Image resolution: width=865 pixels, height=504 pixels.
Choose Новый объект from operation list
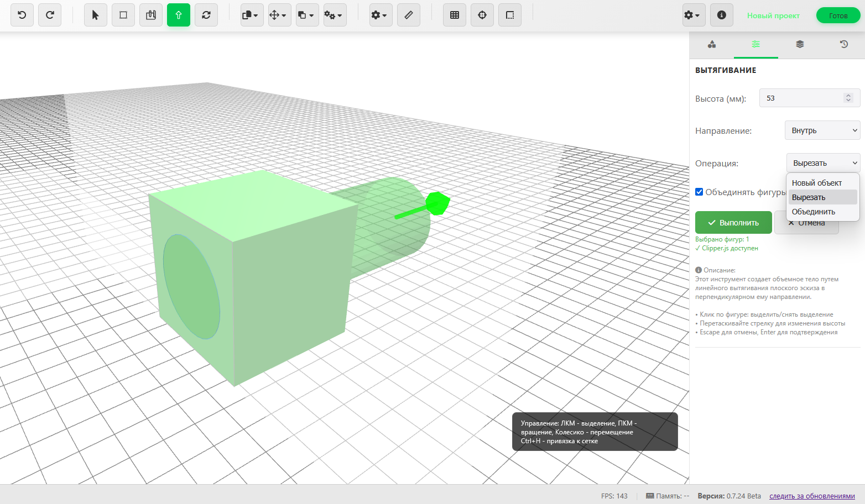pos(817,183)
